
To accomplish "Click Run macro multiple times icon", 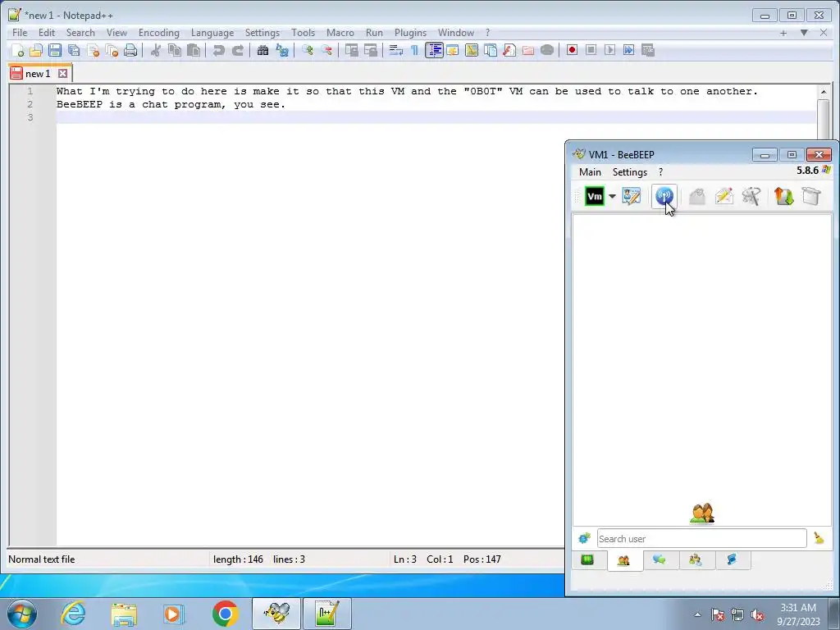I will coord(629,50).
